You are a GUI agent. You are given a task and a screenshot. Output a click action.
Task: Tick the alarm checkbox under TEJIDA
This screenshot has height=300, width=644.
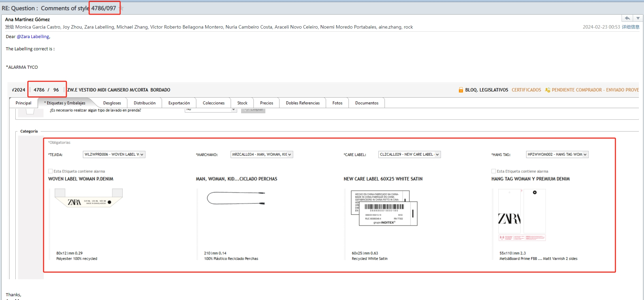[50, 171]
